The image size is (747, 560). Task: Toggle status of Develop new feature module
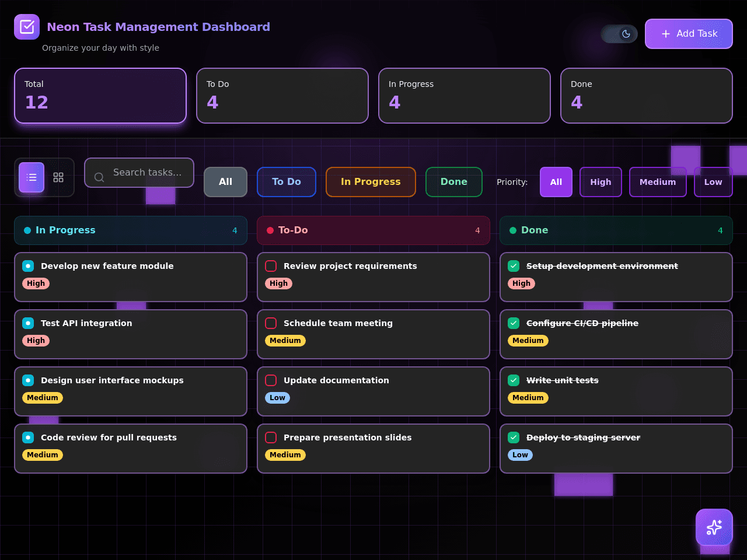[x=28, y=266]
